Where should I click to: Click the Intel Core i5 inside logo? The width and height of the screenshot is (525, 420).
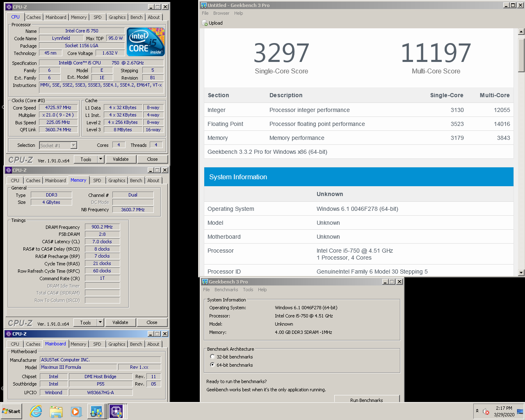click(x=146, y=42)
